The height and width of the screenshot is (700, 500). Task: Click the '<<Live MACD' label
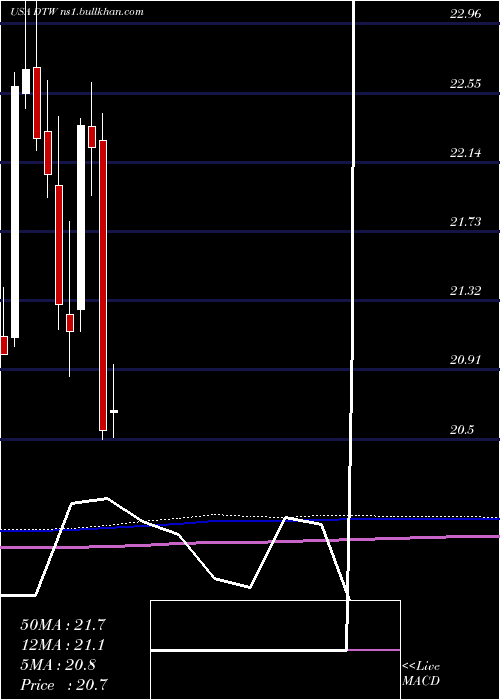click(421, 674)
